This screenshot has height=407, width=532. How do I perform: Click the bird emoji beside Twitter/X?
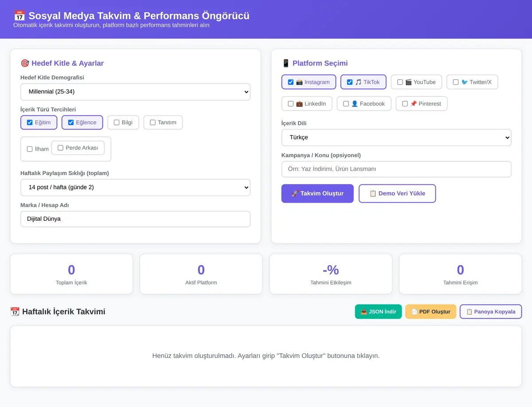[465, 82]
